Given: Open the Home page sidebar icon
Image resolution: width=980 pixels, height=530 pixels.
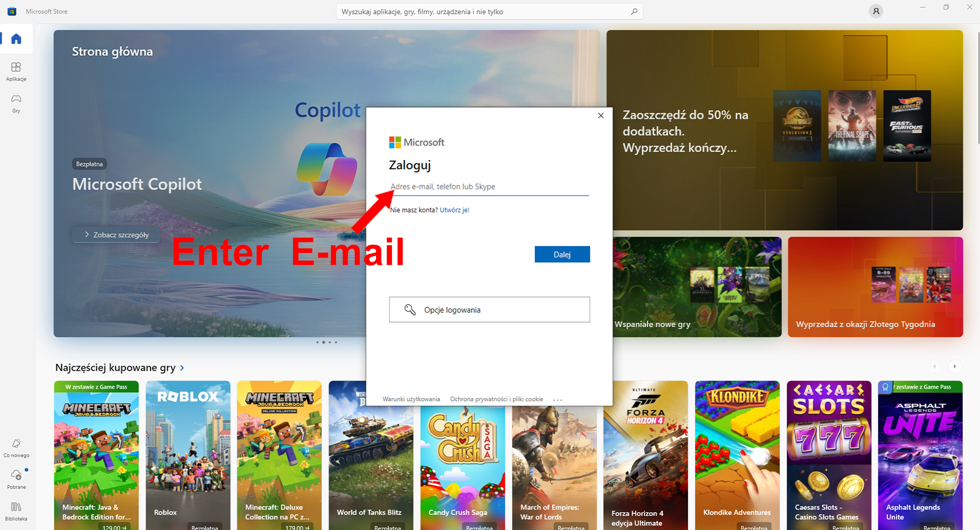Looking at the screenshot, I should pyautogui.click(x=16, y=39).
